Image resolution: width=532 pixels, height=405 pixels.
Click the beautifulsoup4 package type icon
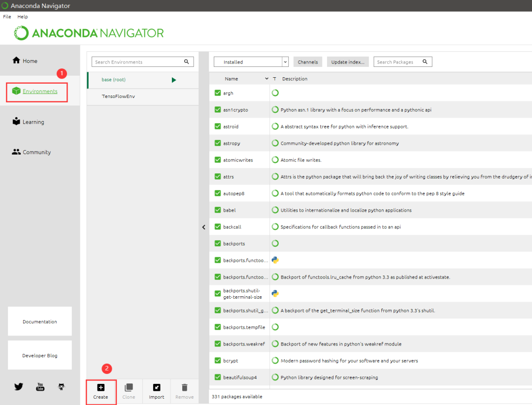(275, 377)
